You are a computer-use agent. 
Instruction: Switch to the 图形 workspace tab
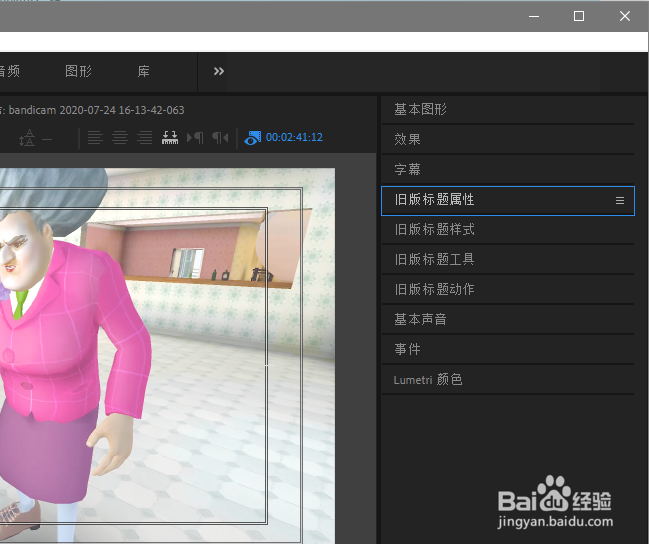click(78, 71)
